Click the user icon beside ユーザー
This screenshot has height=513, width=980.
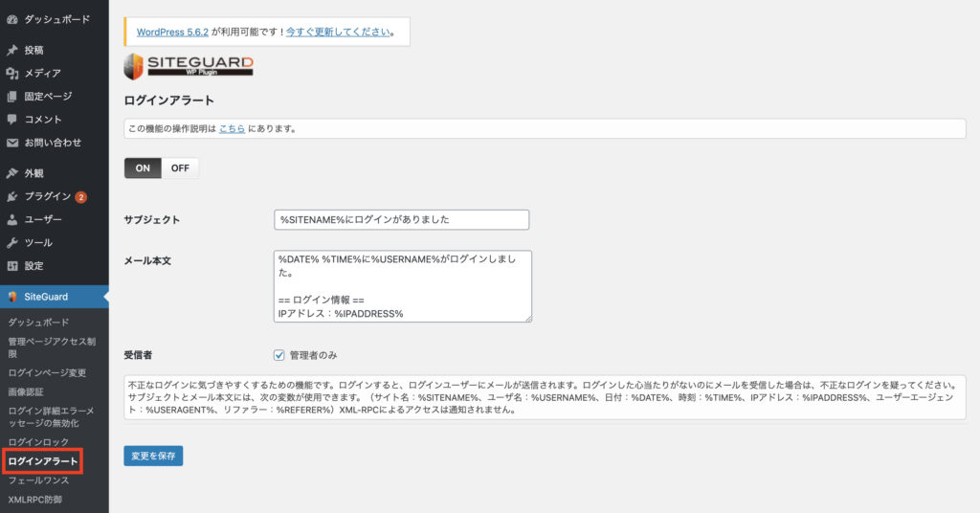point(11,219)
